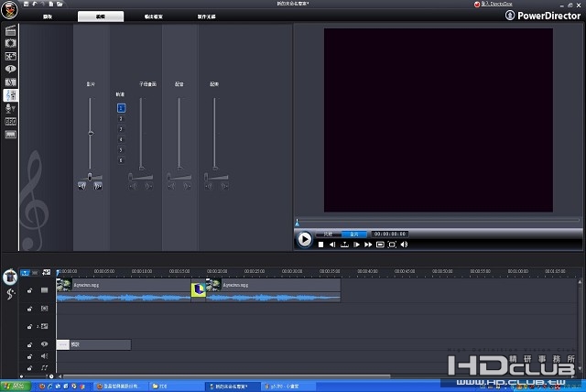Select audio track number 2 button
Viewport: 586px width, 392px height.
tap(121, 118)
